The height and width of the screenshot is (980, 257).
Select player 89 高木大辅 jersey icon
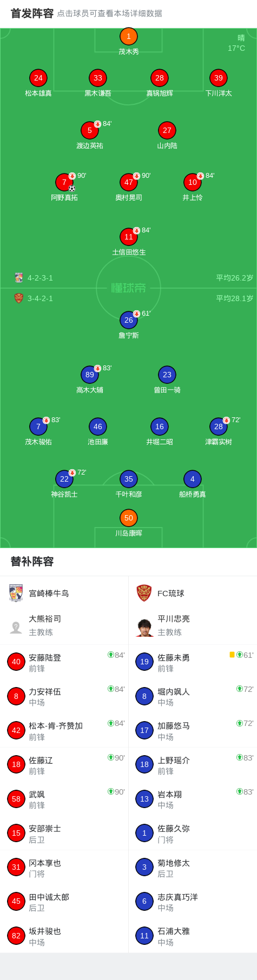tap(89, 375)
